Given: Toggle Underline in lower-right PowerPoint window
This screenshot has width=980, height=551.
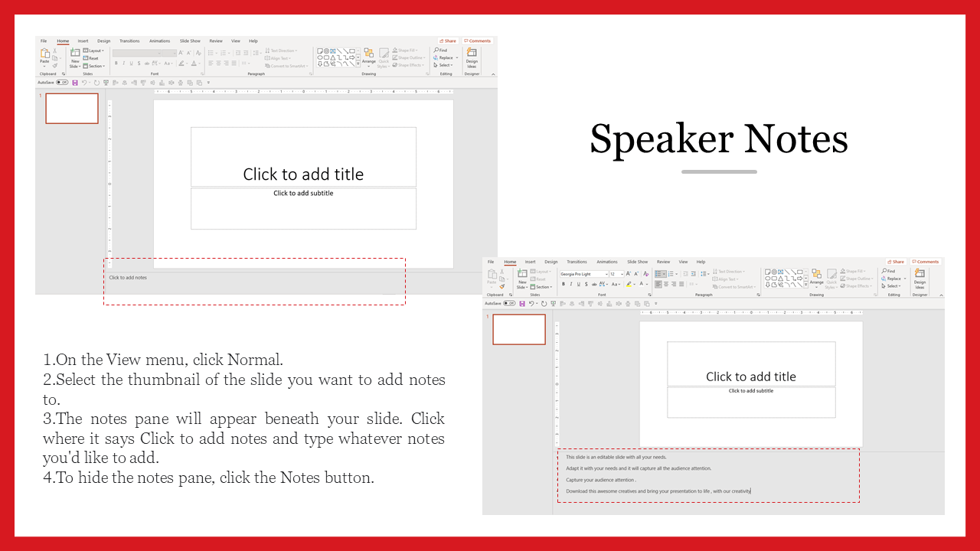Looking at the screenshot, I should point(579,284).
